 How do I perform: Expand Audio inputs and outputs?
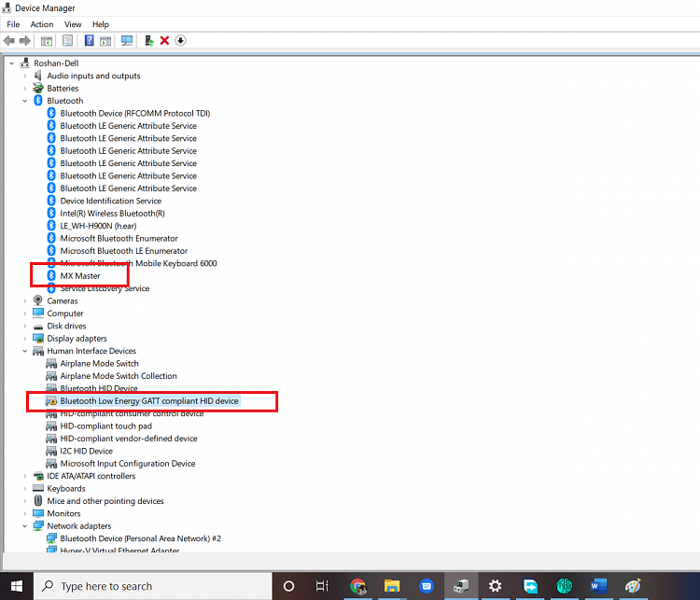click(25, 76)
